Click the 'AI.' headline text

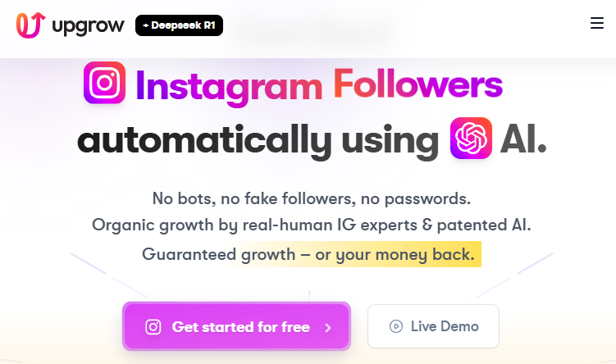tap(522, 139)
